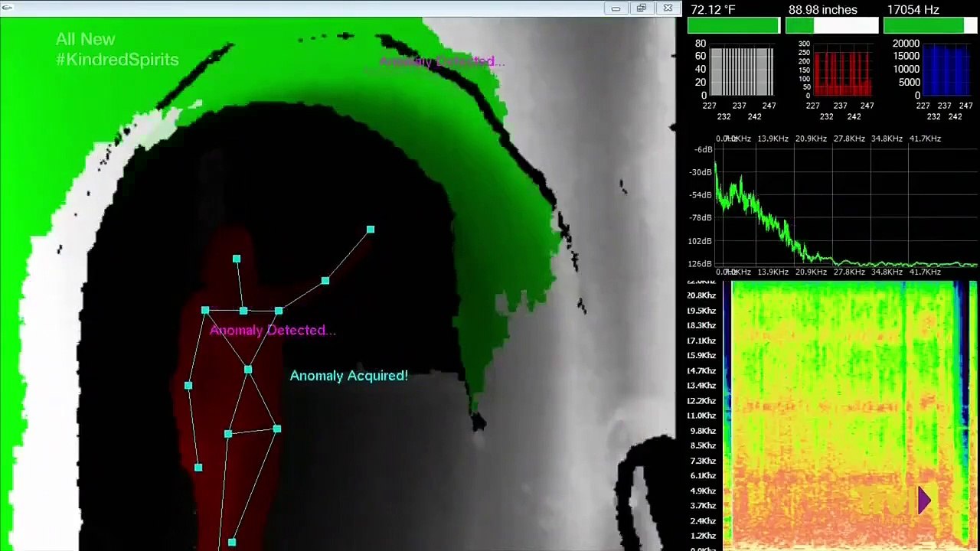
Task: Click the "All New" caption text
Action: click(86, 39)
